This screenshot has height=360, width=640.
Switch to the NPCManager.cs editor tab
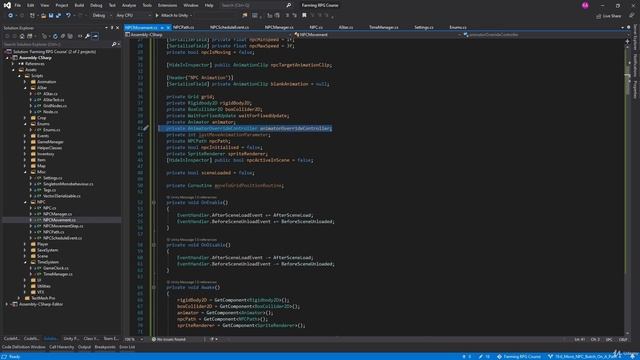pyautogui.click(x=279, y=27)
